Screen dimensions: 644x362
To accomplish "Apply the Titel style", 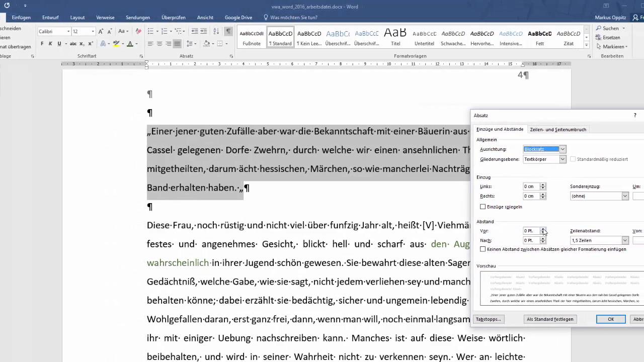I will pos(395,37).
